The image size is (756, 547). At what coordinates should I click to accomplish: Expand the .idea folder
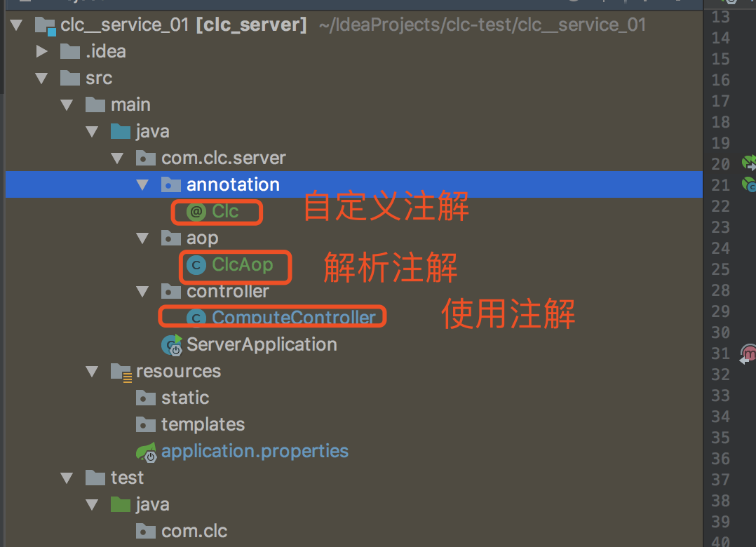coord(42,51)
